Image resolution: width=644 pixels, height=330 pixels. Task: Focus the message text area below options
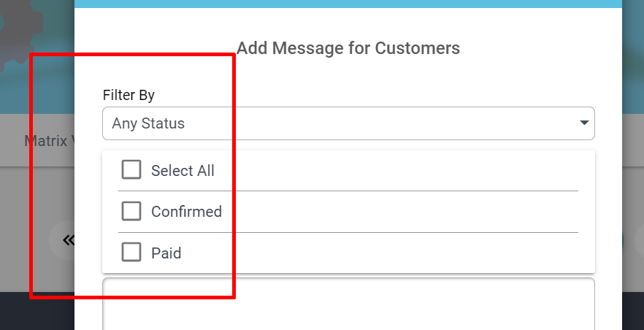348,304
